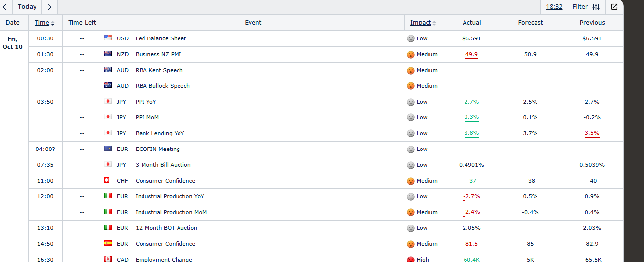644x262 pixels.
Task: Click medium impact icon for Business NZ PMI
Action: pos(410,54)
